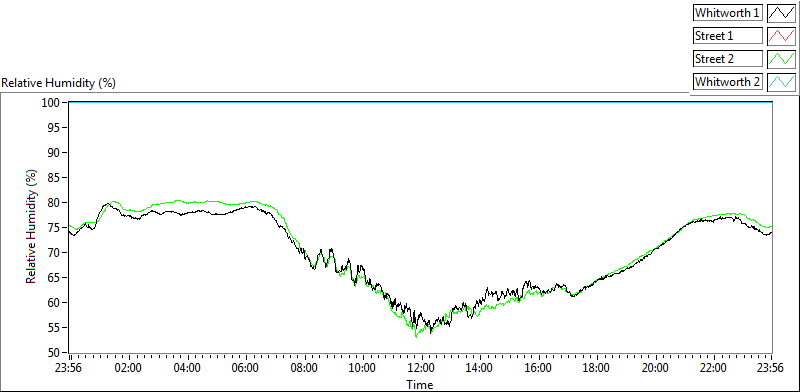Click the 70 value on the humidity axis
Screen dimensions: 800x392
pos(54,253)
